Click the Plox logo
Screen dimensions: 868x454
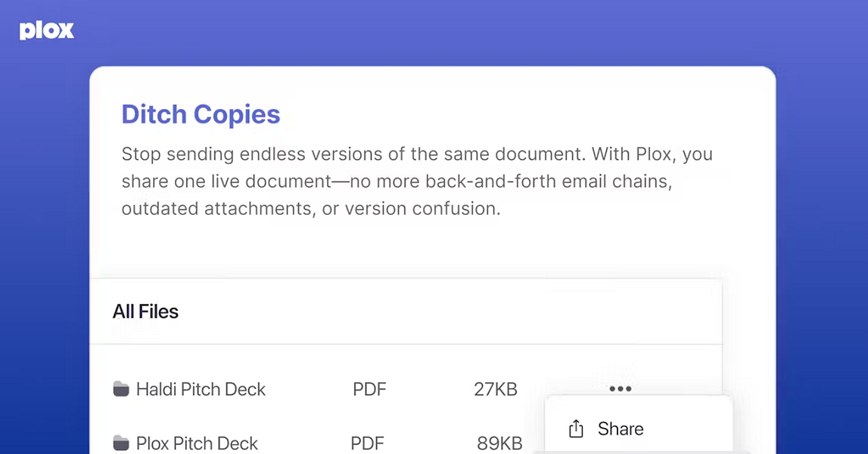47,30
